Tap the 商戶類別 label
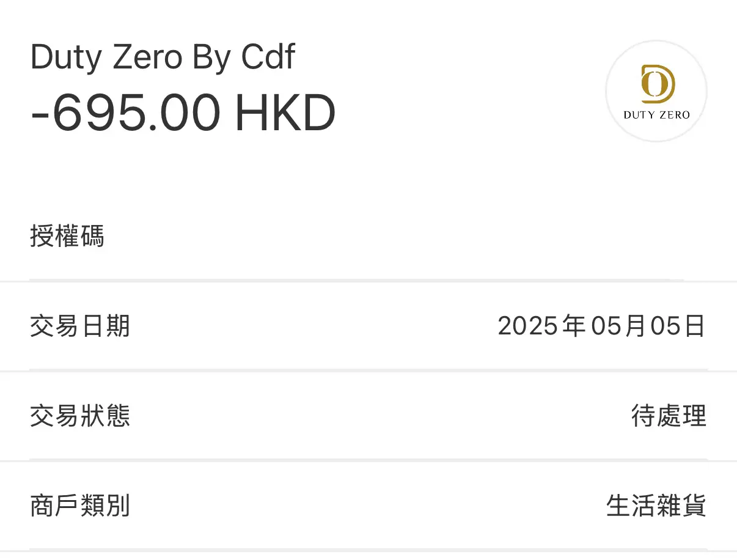Screen dimensions: 737x560 pyautogui.click(x=80, y=506)
